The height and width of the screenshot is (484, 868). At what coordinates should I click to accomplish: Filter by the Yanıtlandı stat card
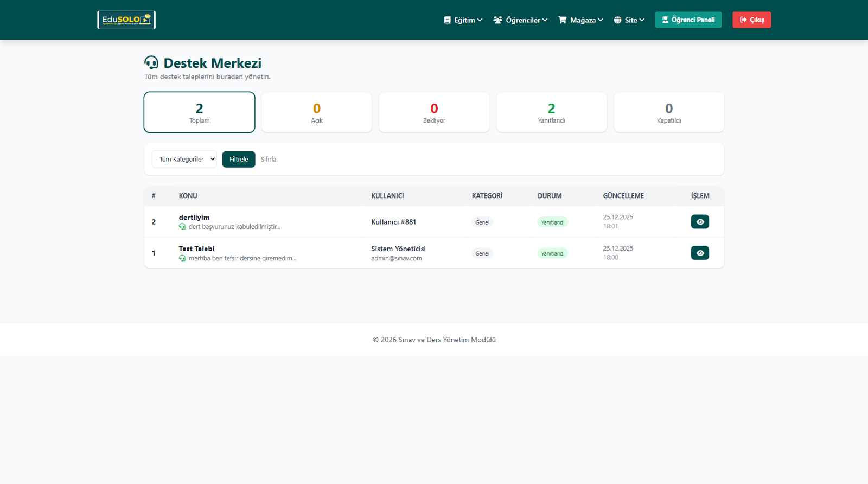(551, 112)
